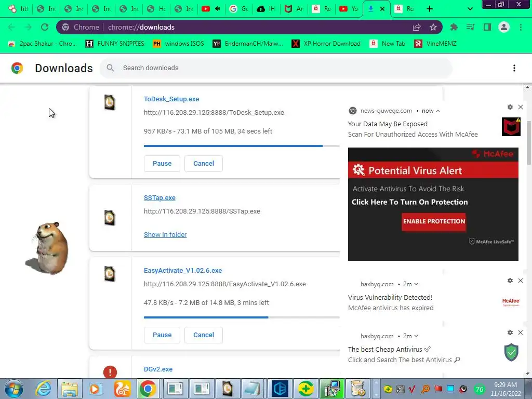The image size is (532, 399).
Task: Open settings gear of news-guwege.com notification
Action: click(510, 107)
